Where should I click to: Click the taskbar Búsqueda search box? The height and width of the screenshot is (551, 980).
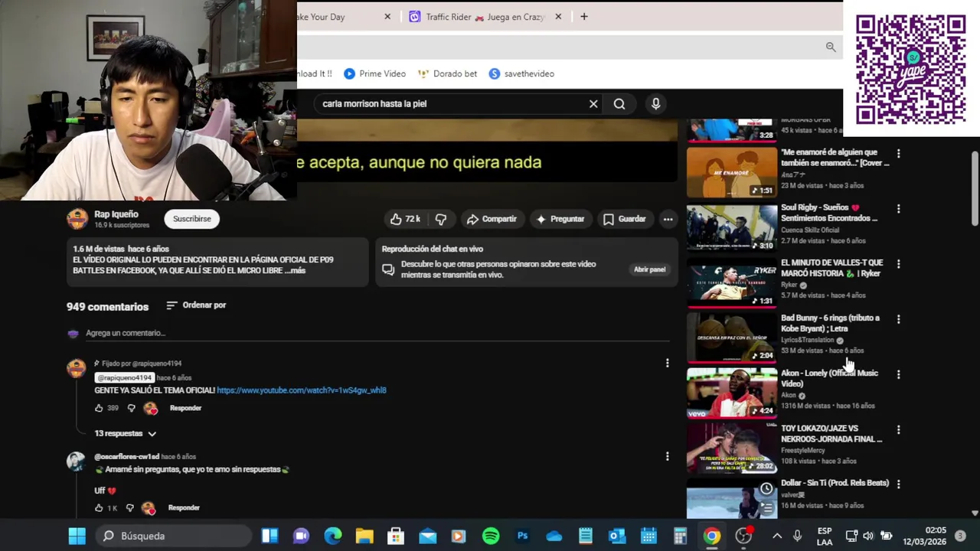coord(175,536)
